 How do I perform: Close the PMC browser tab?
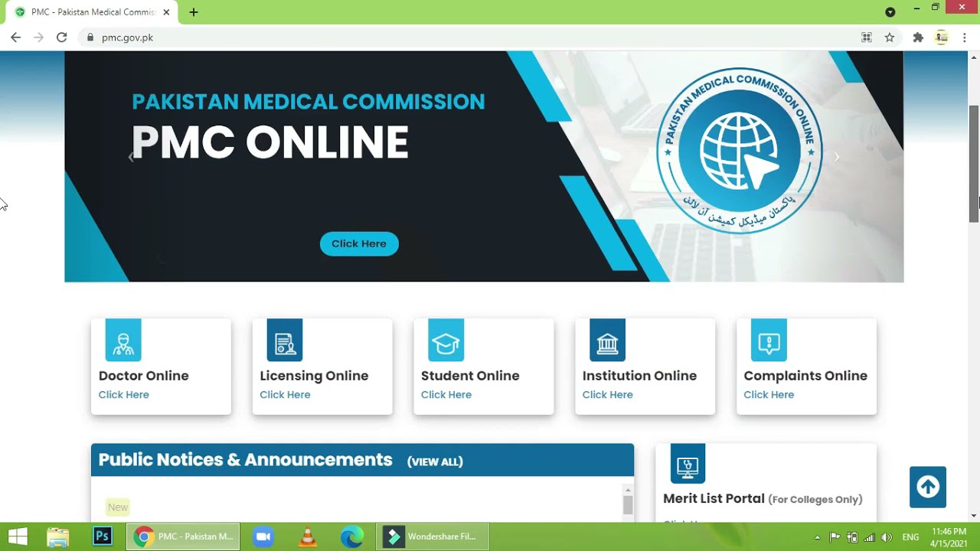coord(166,12)
